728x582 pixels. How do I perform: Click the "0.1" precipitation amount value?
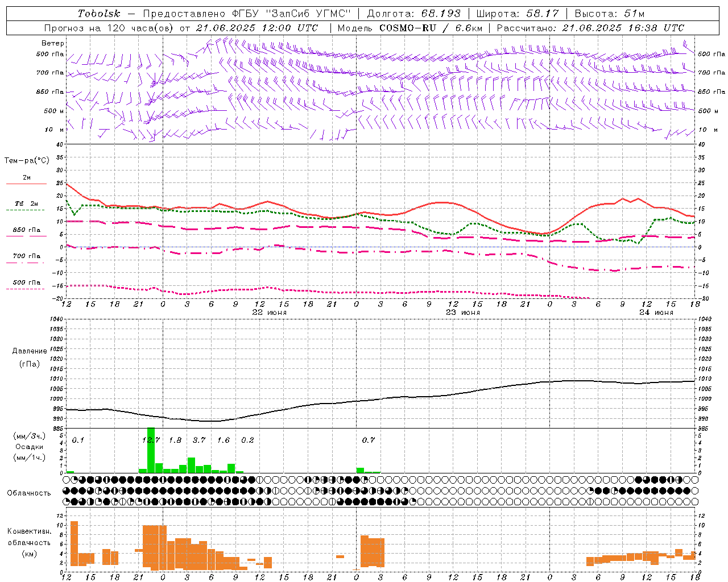tap(78, 440)
